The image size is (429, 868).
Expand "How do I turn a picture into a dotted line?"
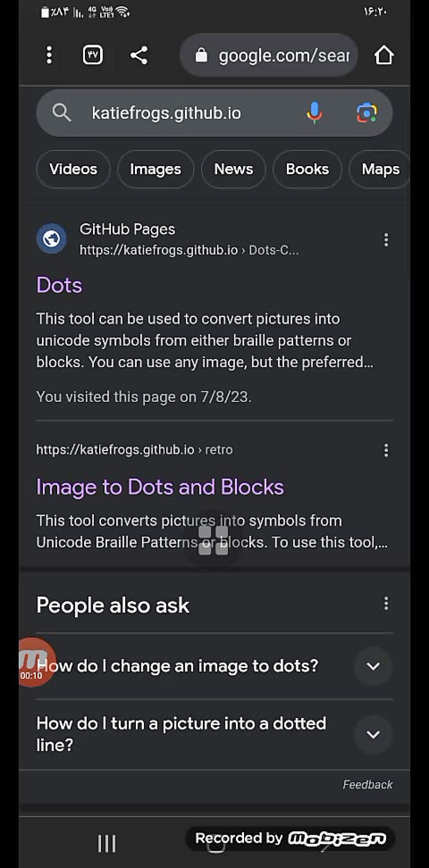(x=214, y=734)
